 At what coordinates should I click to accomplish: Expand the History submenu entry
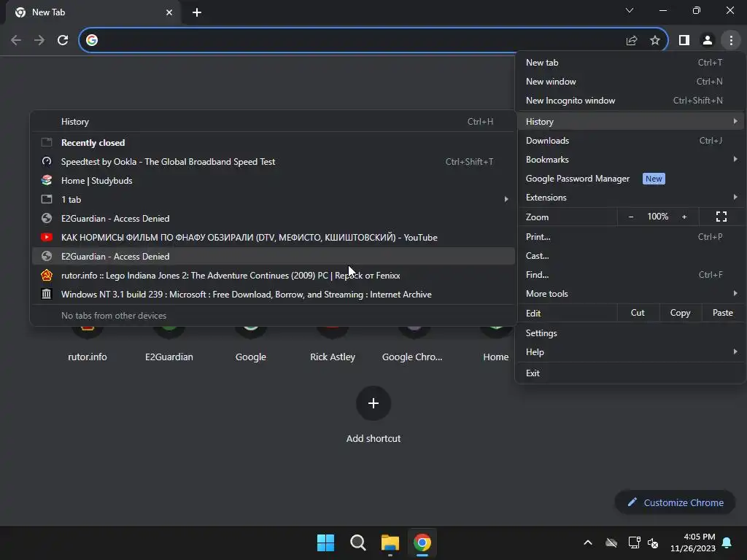(x=630, y=122)
